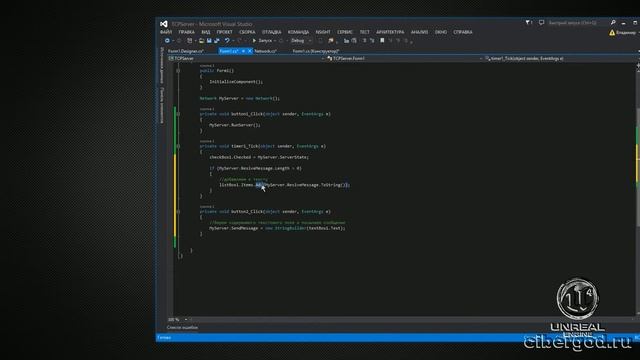Click the Toggle Bookmark toolbar icon
The image size is (640, 360).
[382, 41]
